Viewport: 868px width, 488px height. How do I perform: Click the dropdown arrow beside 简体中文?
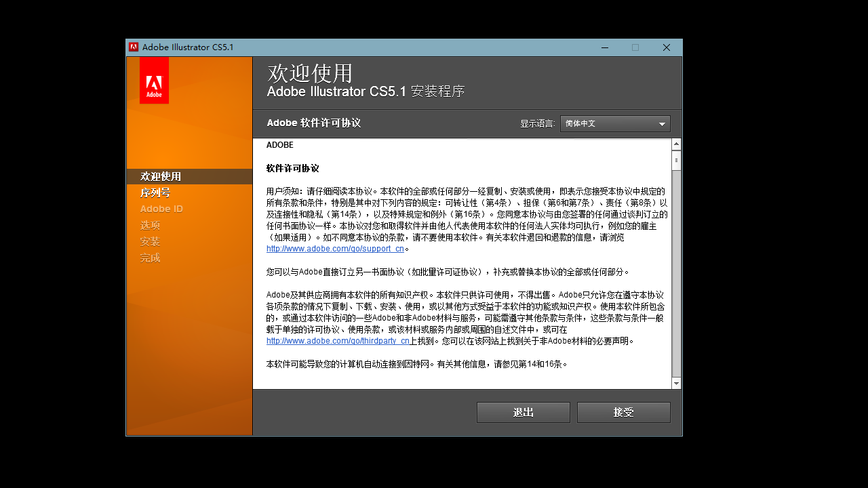point(661,123)
